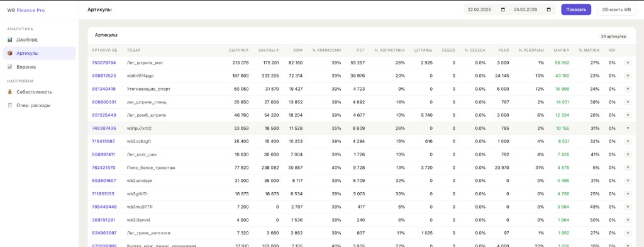Screen dimensions: 644x247
Task: Open article link 753079784
Action: coord(104,62)
